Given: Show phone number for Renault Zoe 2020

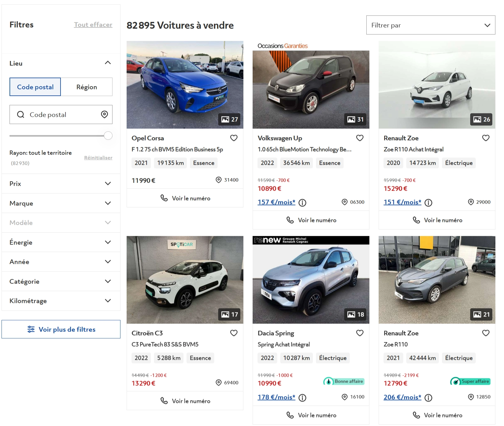Looking at the screenshot, I should point(437,220).
